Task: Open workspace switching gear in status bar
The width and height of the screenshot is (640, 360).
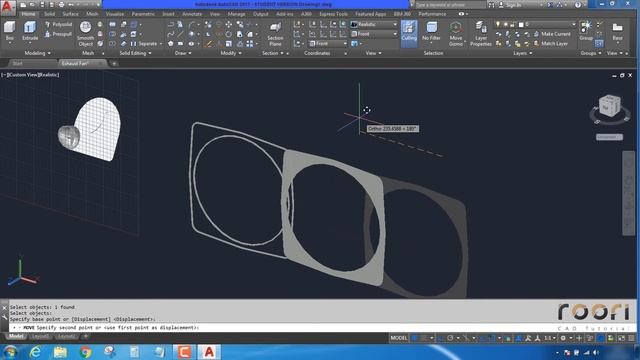Action: 563,338
